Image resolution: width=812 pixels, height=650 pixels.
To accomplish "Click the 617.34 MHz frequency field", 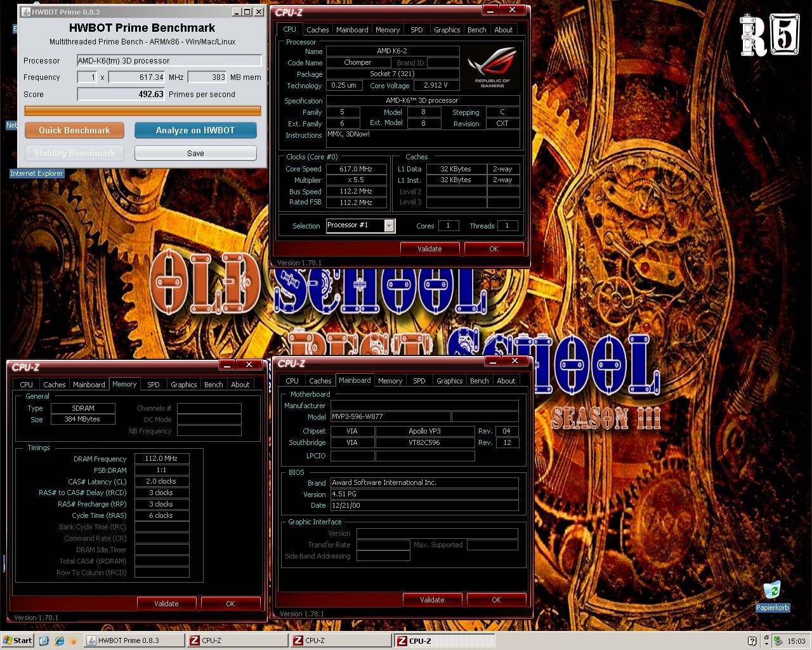I will (137, 77).
